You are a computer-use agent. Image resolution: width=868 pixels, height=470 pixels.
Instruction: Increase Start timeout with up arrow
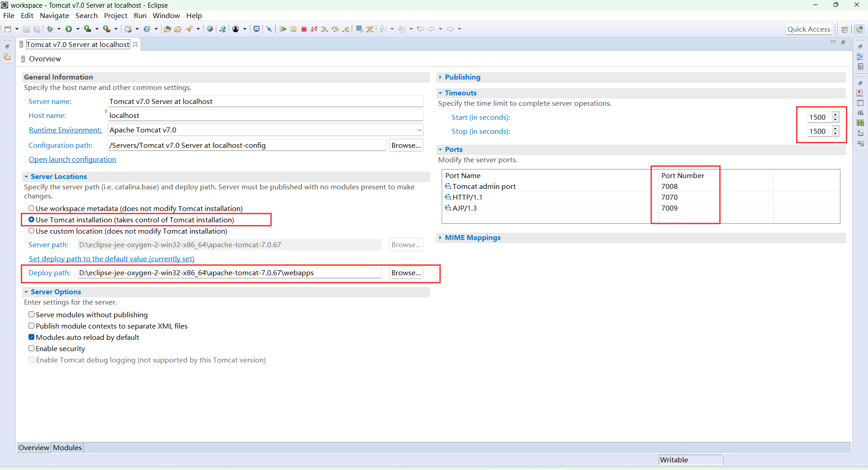[x=835, y=114]
